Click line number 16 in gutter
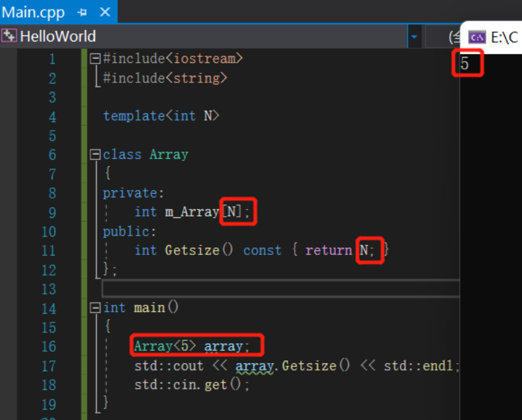This screenshot has height=420, width=522. pos(48,346)
